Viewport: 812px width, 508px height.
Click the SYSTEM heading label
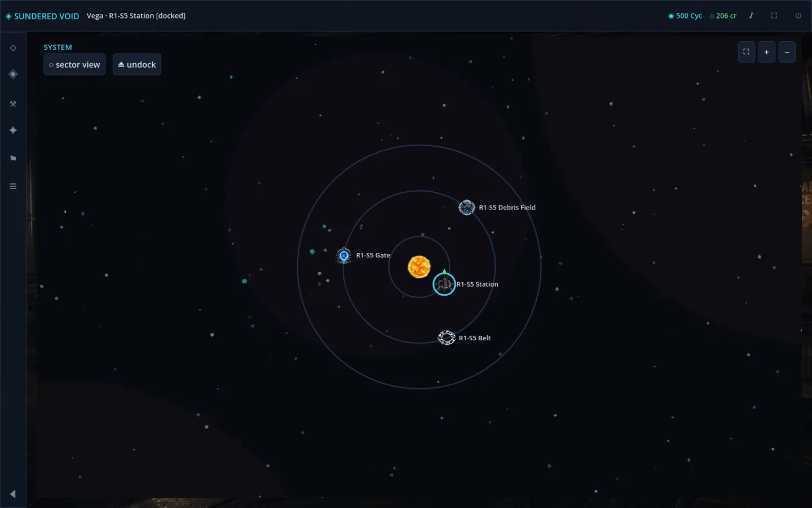click(x=58, y=47)
